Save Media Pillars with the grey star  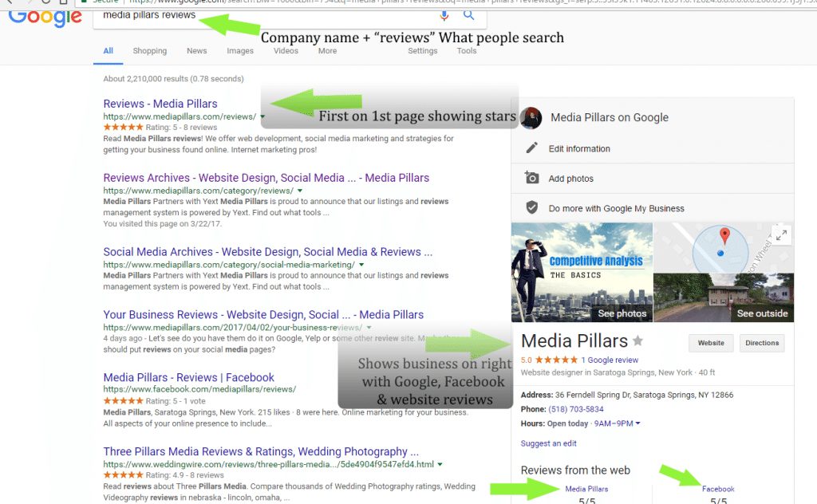click(637, 341)
